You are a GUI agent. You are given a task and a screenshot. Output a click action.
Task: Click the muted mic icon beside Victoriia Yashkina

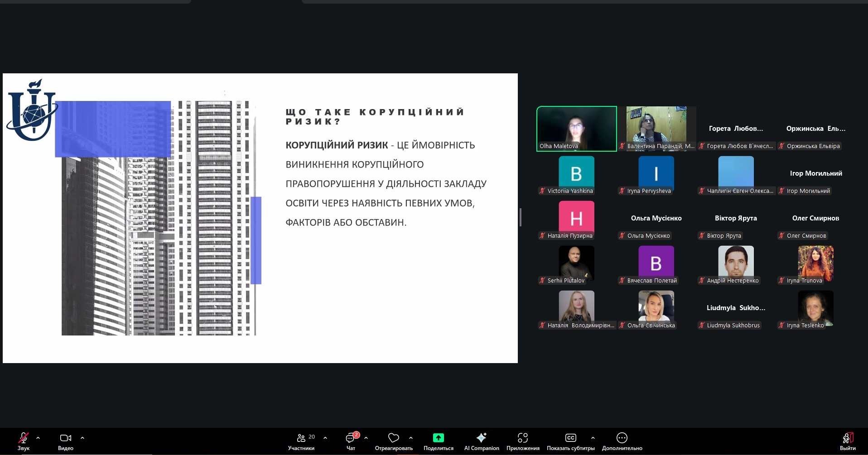[542, 191]
